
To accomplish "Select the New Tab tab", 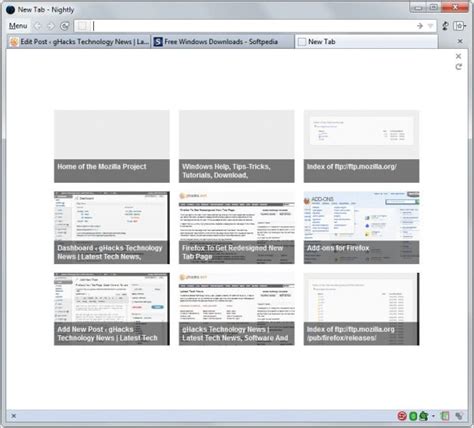I will tap(366, 42).
